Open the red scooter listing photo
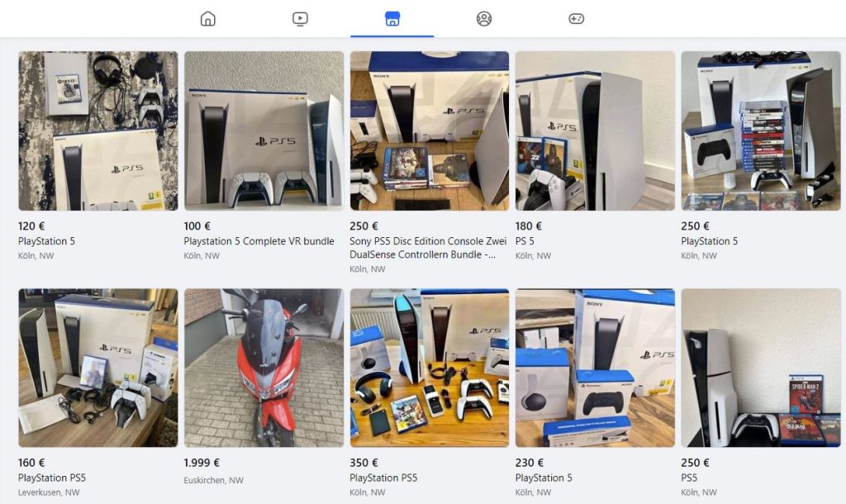846x504 pixels. pyautogui.click(x=264, y=368)
